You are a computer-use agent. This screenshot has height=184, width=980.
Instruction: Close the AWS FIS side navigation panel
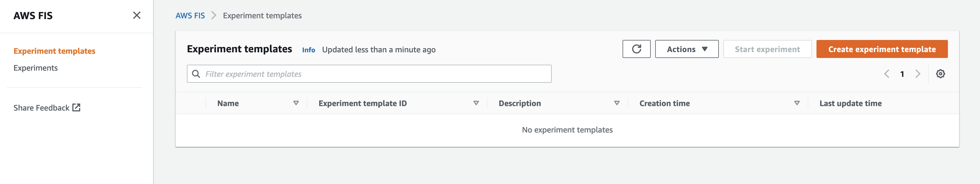click(x=137, y=15)
